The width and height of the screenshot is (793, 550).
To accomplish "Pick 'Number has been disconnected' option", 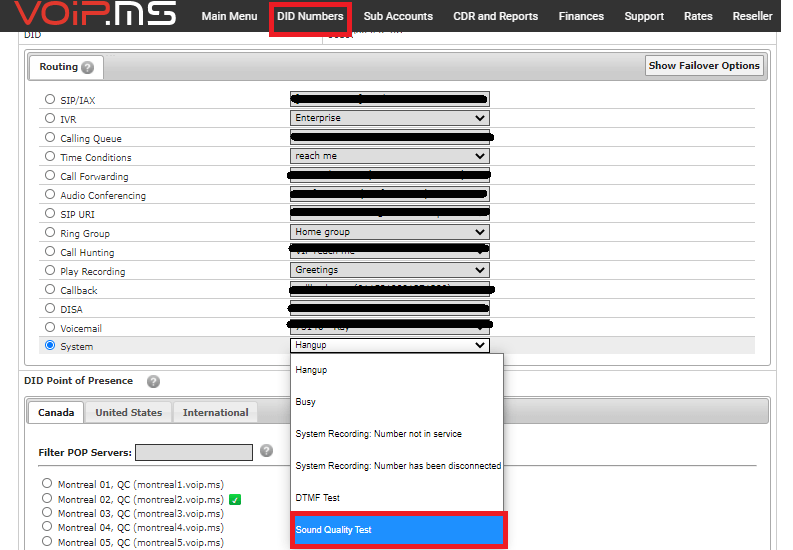I will point(397,466).
